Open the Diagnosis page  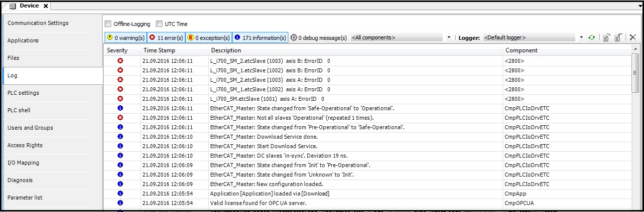[x=52, y=180]
